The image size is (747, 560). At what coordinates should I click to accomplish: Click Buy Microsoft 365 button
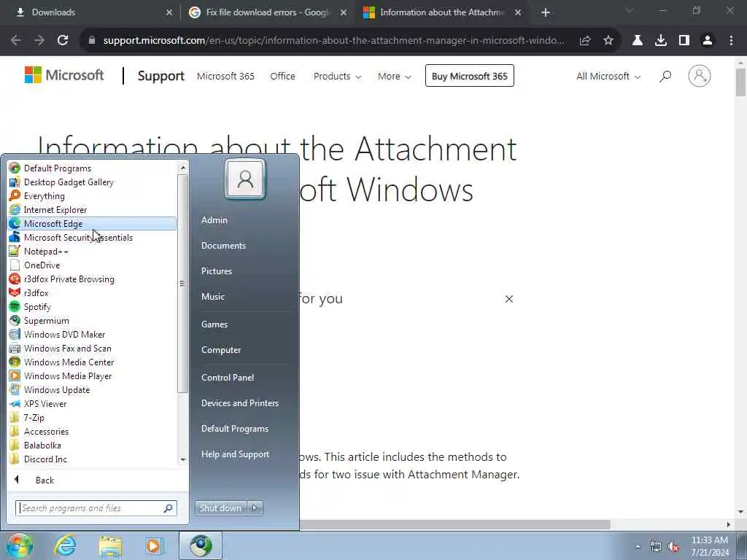point(470,76)
